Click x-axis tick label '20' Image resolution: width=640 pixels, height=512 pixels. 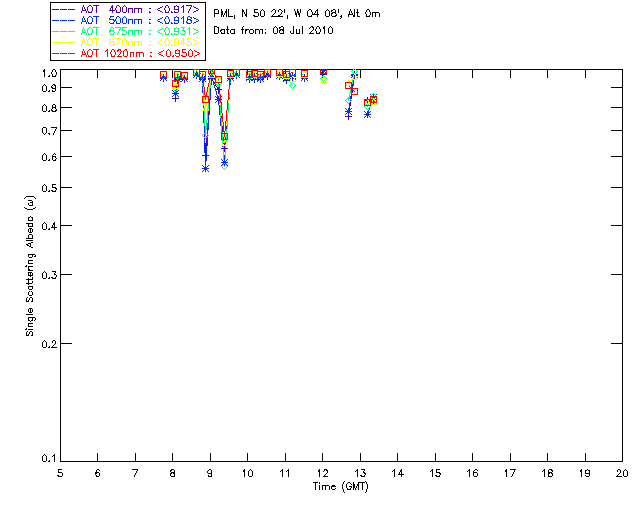622,473
